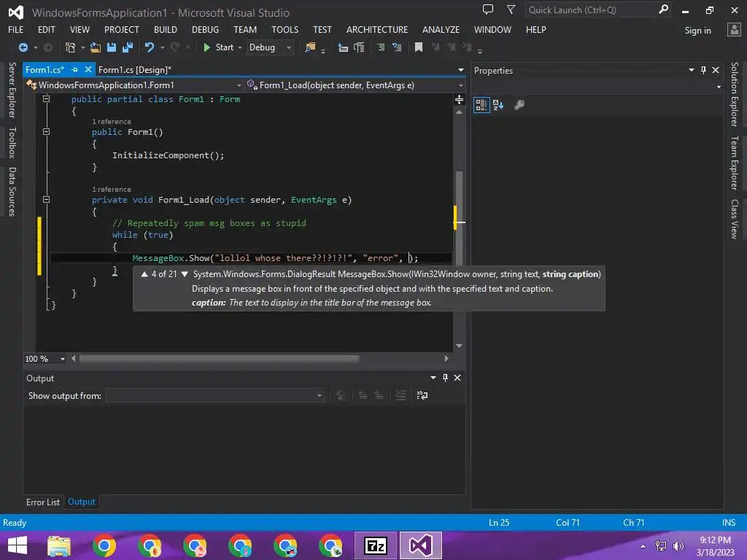Image resolution: width=747 pixels, height=560 pixels.
Task: Toggle auto hide pin on the Properties panel
Action: 704,70
